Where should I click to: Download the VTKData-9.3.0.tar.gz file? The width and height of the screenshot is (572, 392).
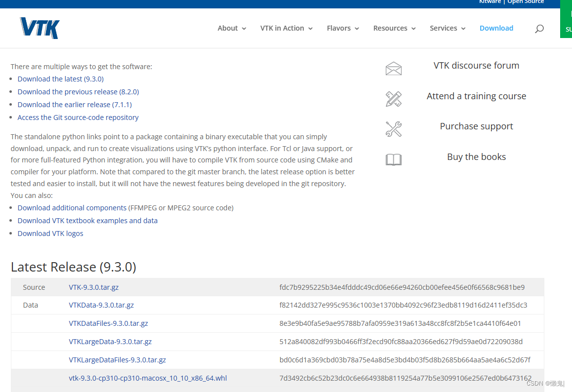click(x=101, y=305)
